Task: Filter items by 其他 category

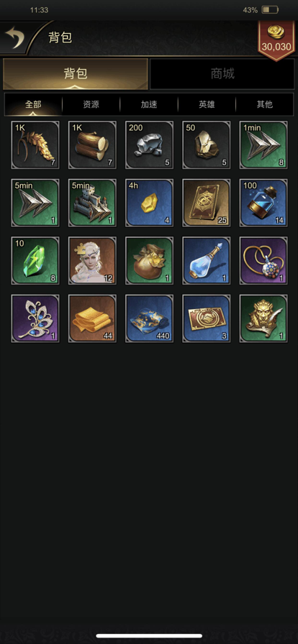Action: pyautogui.click(x=265, y=104)
